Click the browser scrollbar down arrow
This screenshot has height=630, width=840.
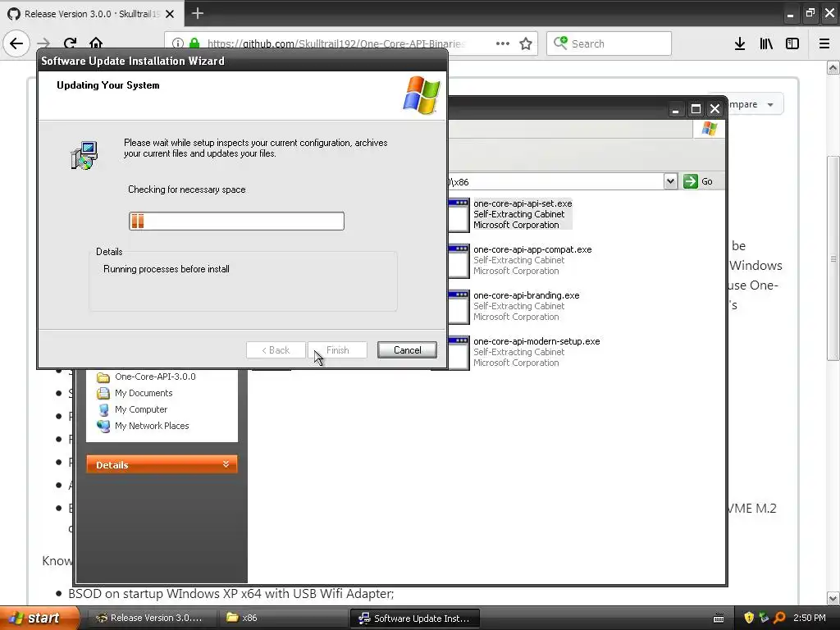pos(833,598)
